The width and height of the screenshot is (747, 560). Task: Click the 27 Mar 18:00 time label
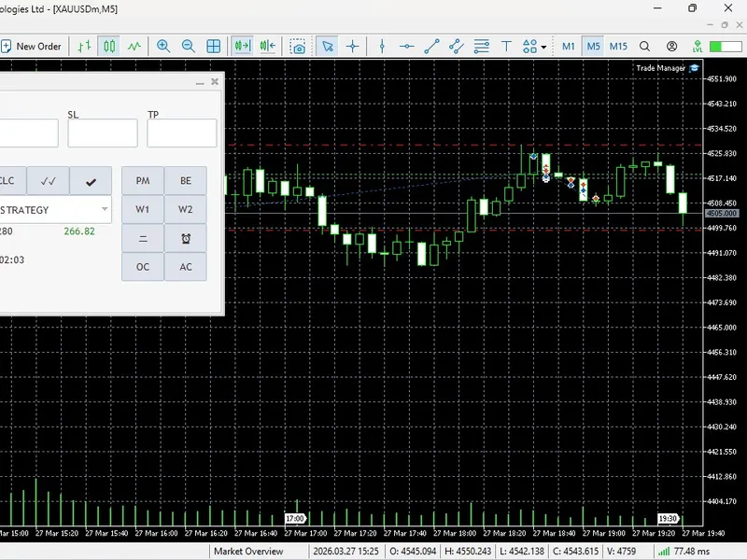click(455, 533)
